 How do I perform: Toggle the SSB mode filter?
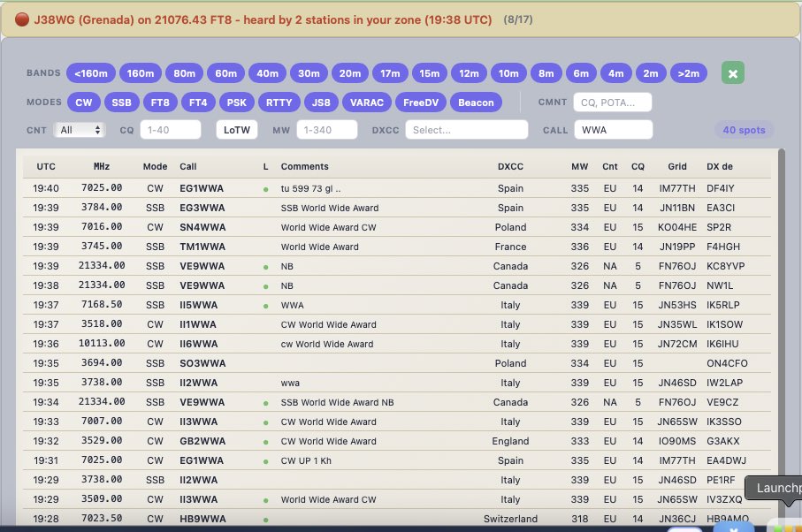point(122,103)
